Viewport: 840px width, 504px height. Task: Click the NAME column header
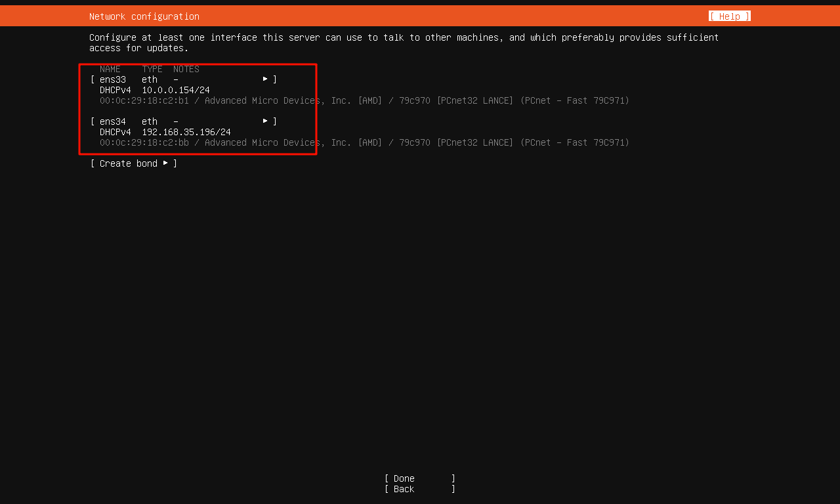tap(110, 69)
